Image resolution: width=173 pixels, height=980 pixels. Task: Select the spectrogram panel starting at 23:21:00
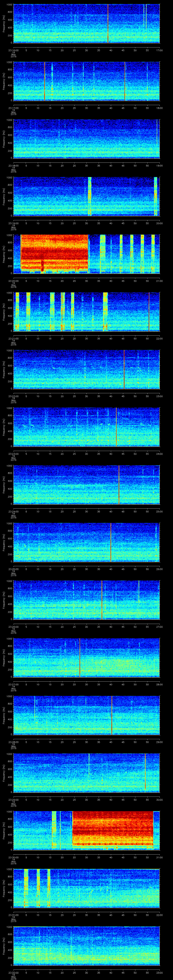click(x=87, y=312)
